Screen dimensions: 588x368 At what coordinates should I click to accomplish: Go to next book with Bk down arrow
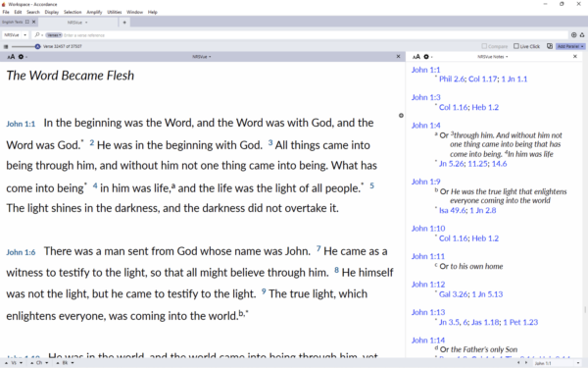[x=72, y=363]
